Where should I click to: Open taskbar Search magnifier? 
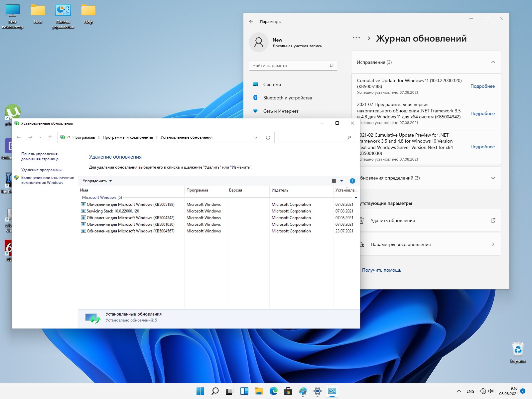tap(215, 391)
